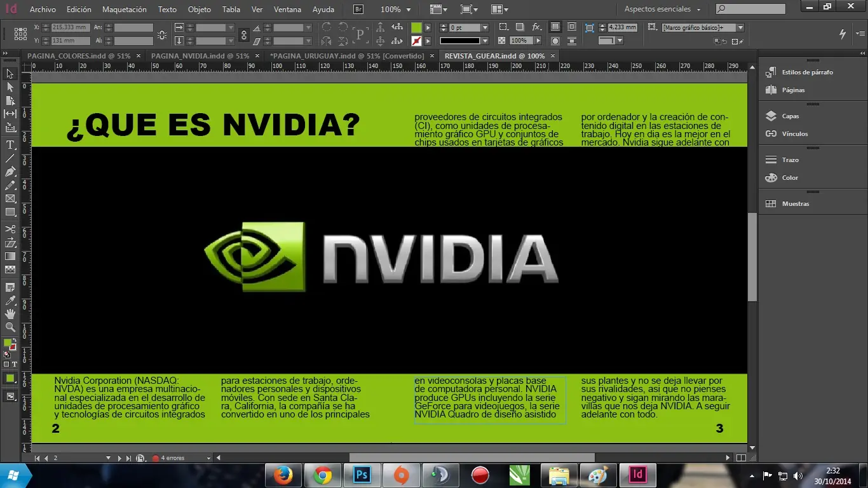Select the Gradient Swatch tool
The height and width of the screenshot is (488, 868).
tap(10, 256)
